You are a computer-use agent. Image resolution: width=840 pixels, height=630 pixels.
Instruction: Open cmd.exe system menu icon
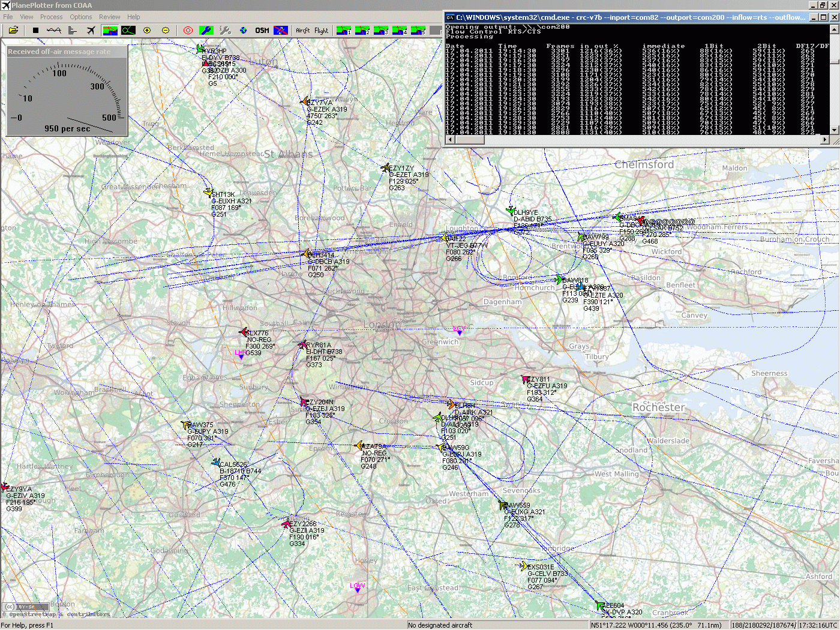pyautogui.click(x=450, y=17)
